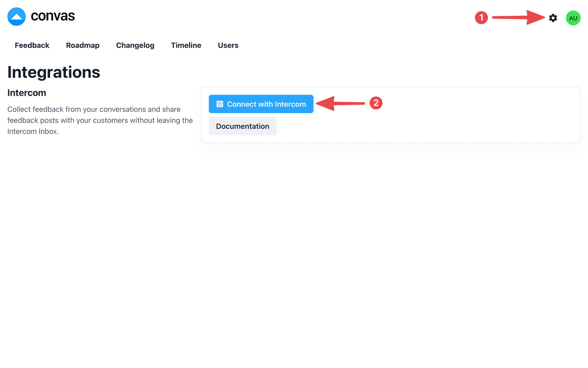Click the convas wordmark text
The height and width of the screenshot is (368, 588).
[52, 17]
